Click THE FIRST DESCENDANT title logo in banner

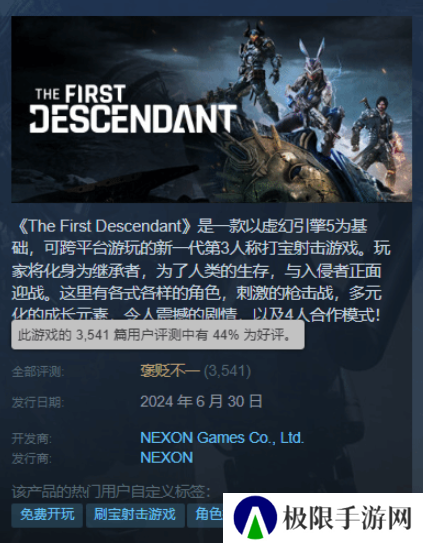[x=132, y=110]
